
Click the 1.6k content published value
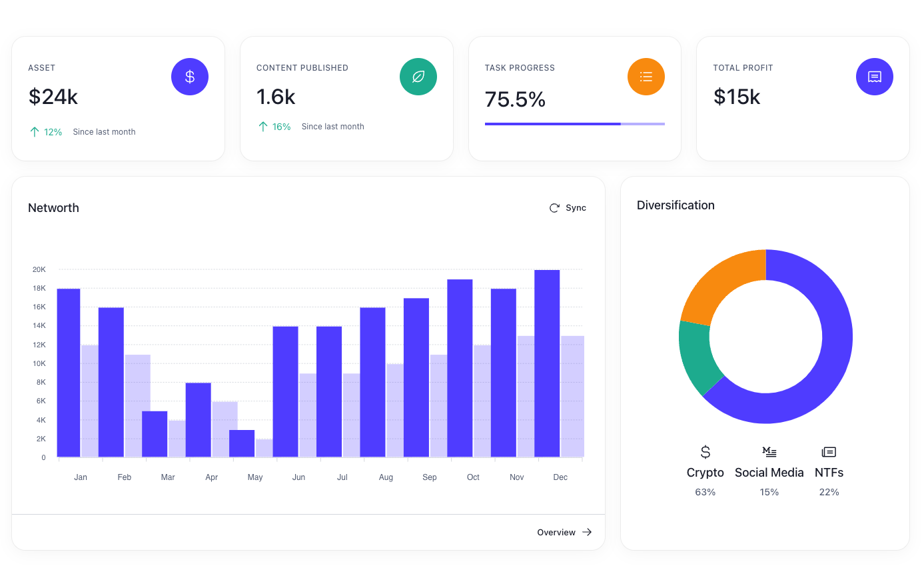point(276,97)
